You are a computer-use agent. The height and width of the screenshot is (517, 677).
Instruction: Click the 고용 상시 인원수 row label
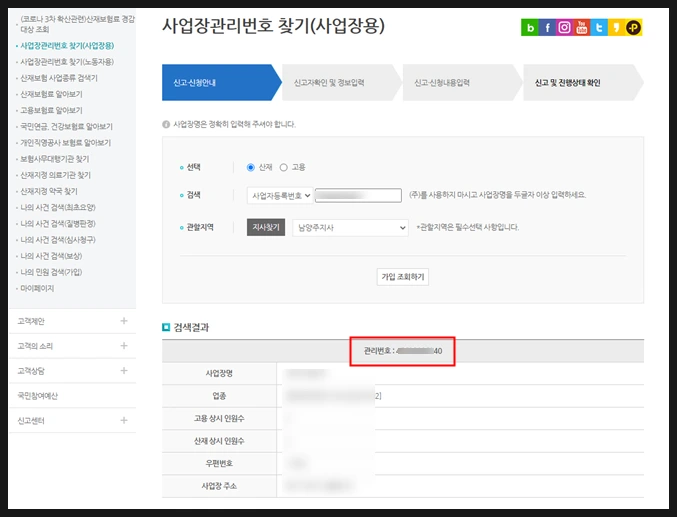[219, 419]
